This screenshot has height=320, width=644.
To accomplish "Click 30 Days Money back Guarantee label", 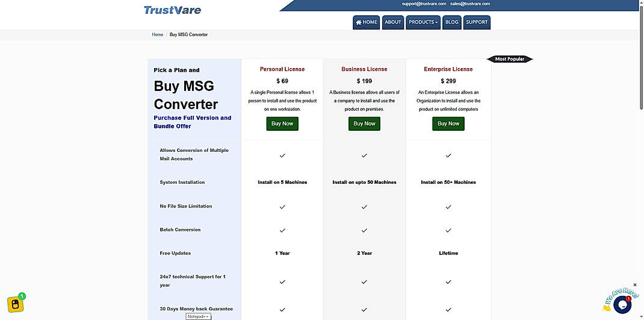I will pos(196,309).
